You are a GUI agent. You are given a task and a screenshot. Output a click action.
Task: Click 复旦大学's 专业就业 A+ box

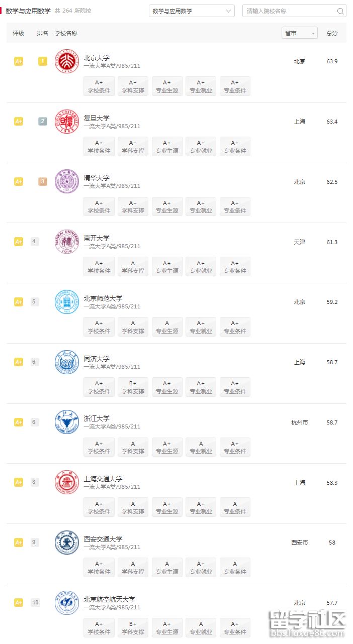coord(201,146)
